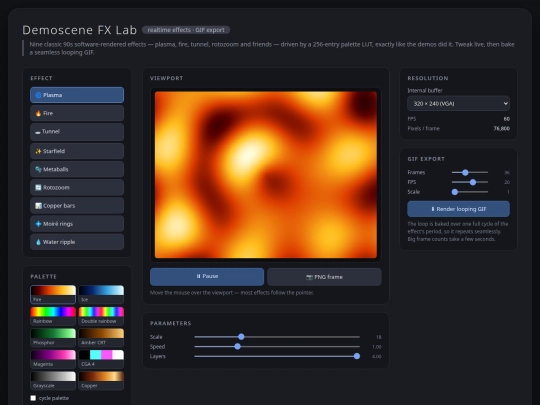This screenshot has height=405, width=540.
Task: Adjust the GIF Frames slider
Action: (470, 173)
